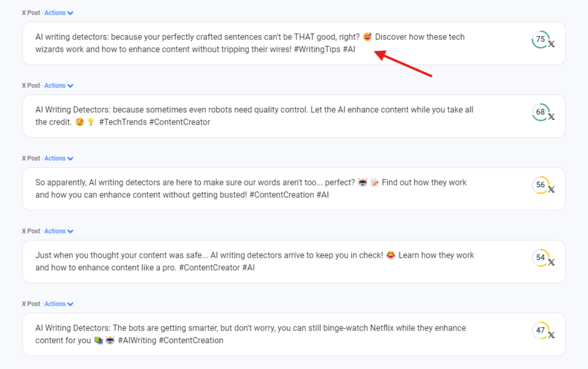Select the post mentioning binge-watch Netflix
This screenshot has width=588, height=369.
click(293, 334)
